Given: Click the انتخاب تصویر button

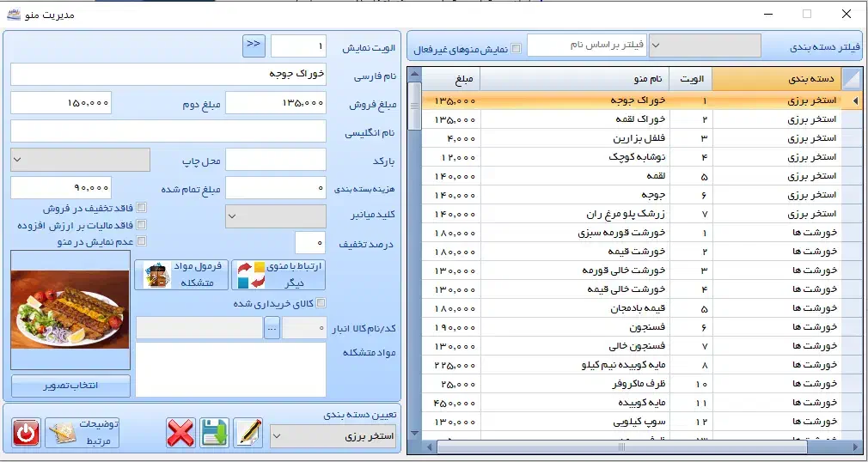Looking at the screenshot, I should click(70, 386).
